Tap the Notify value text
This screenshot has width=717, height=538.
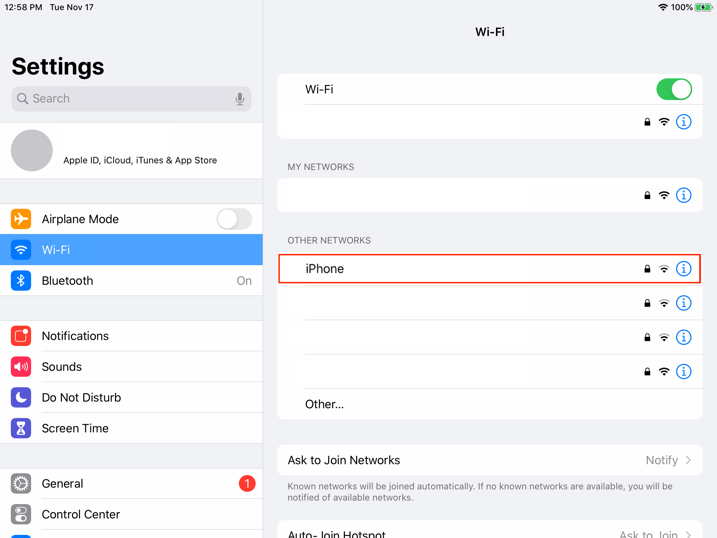pos(661,460)
